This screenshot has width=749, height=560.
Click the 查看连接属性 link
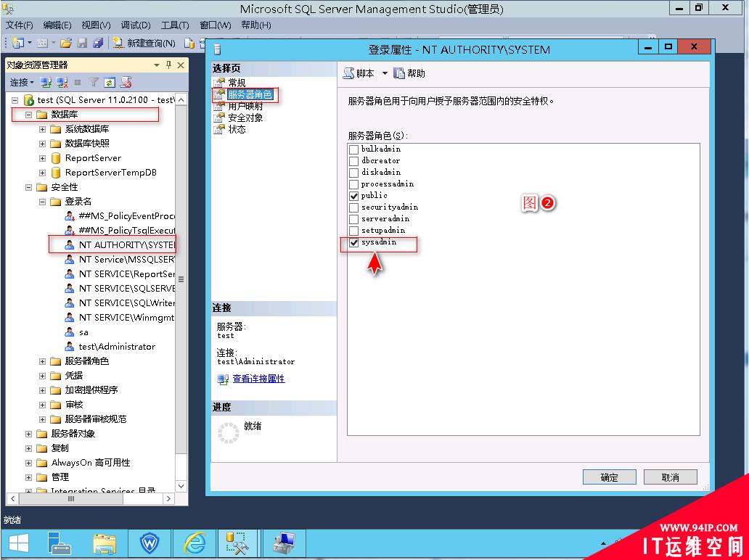(x=258, y=379)
